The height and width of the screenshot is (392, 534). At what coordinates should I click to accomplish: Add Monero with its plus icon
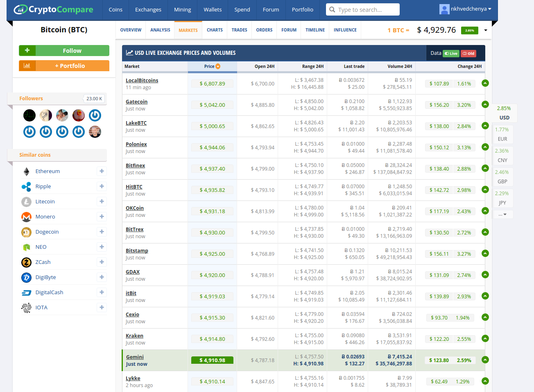pyautogui.click(x=102, y=216)
